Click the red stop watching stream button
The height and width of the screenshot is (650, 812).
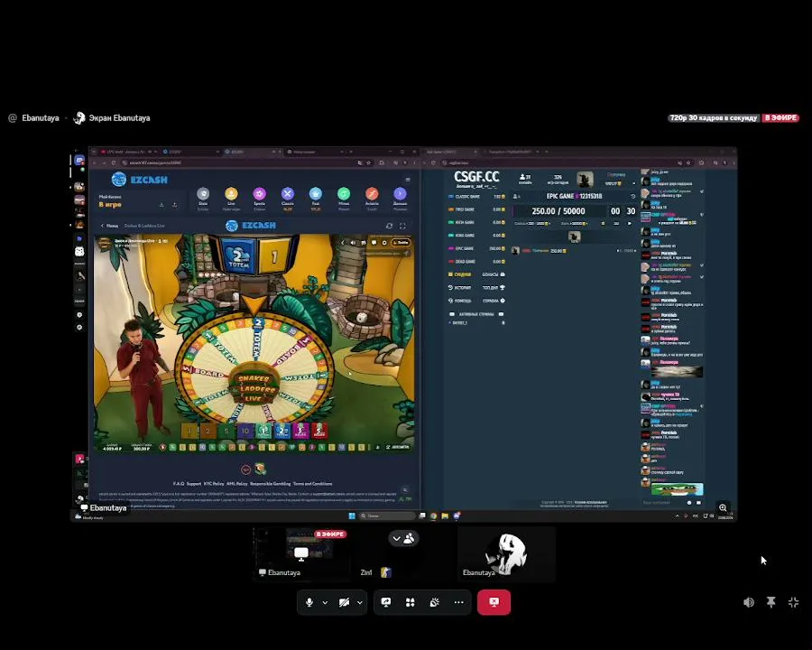(x=494, y=602)
